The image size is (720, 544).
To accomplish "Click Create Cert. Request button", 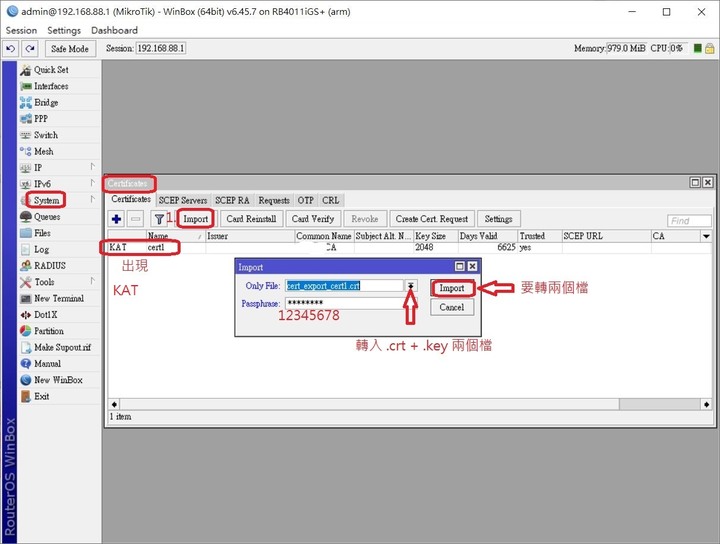I will click(432, 219).
